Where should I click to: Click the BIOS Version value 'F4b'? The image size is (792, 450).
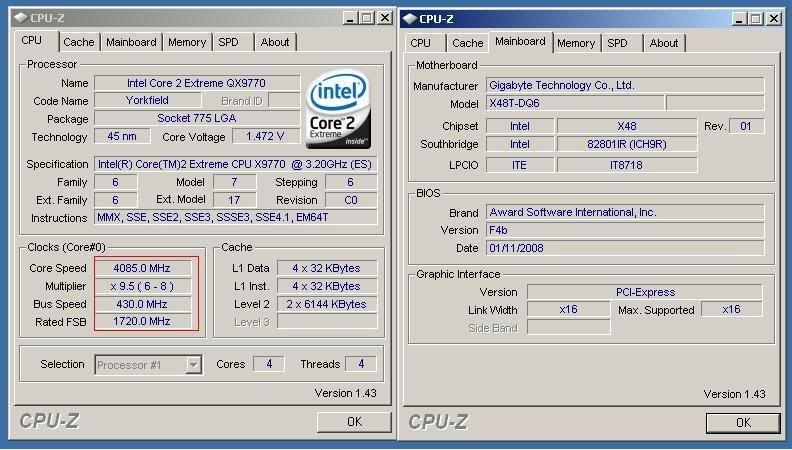[625, 230]
